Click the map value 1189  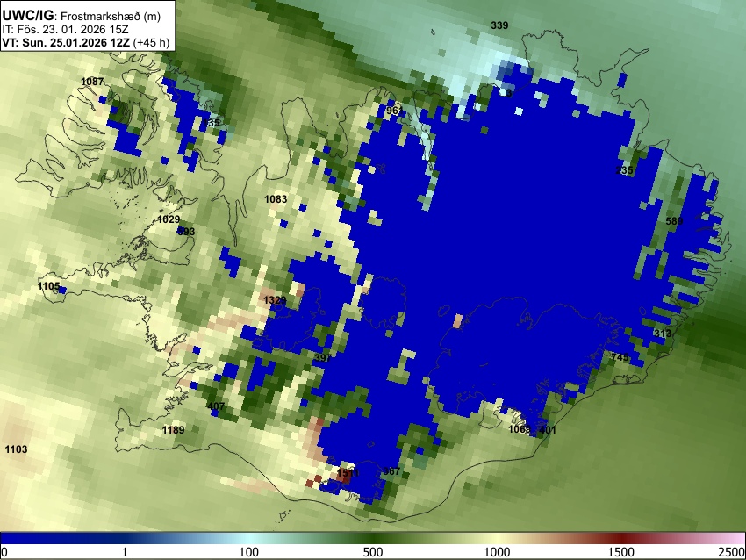pyautogui.click(x=174, y=430)
